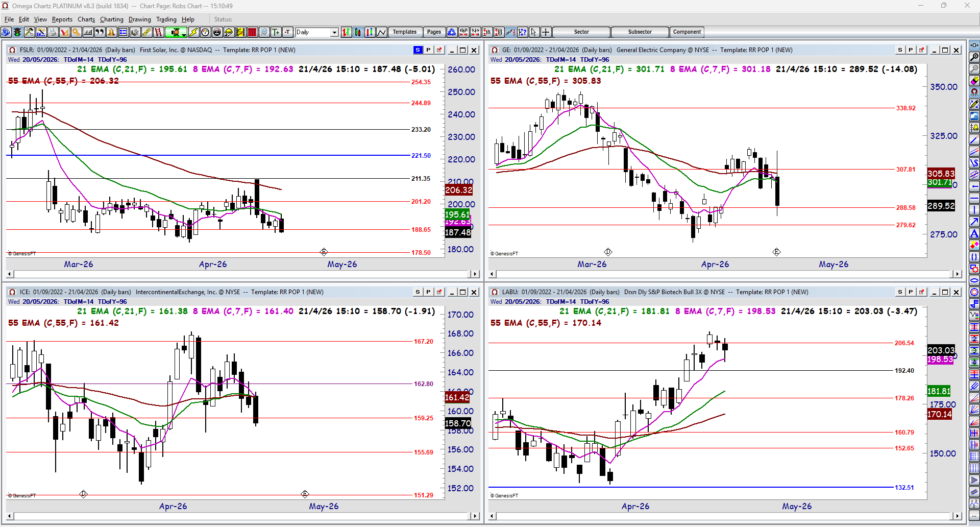The image size is (980, 527).
Task: Click the 221.50 blue level label on FSLR chart
Action: [421, 156]
